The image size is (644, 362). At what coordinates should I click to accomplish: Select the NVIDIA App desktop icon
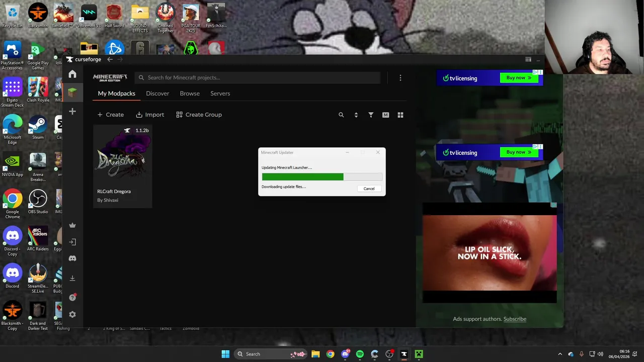(12, 165)
